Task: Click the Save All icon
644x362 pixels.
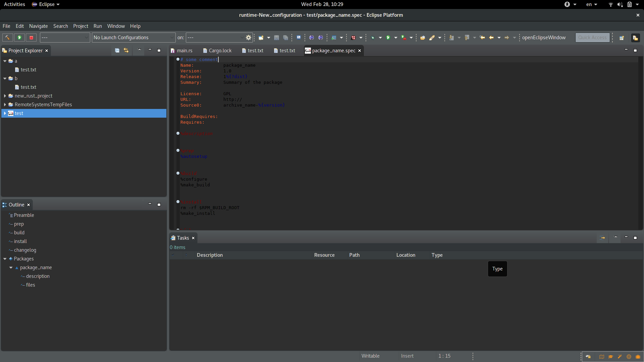Action: 285,38
